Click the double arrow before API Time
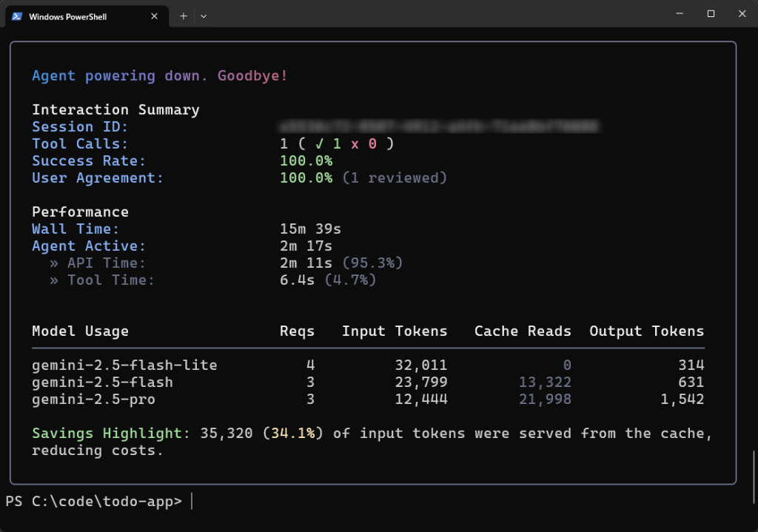The height and width of the screenshot is (532, 758). [x=54, y=263]
